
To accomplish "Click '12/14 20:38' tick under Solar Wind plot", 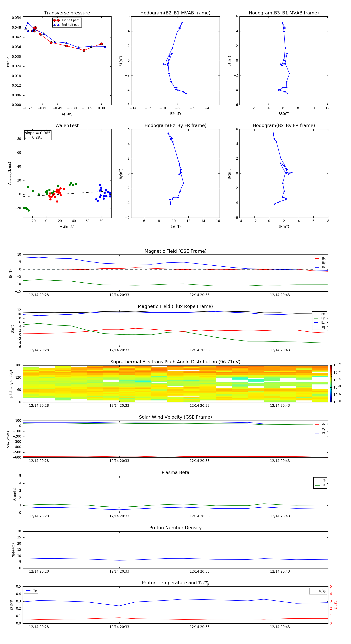I will (200, 461).
